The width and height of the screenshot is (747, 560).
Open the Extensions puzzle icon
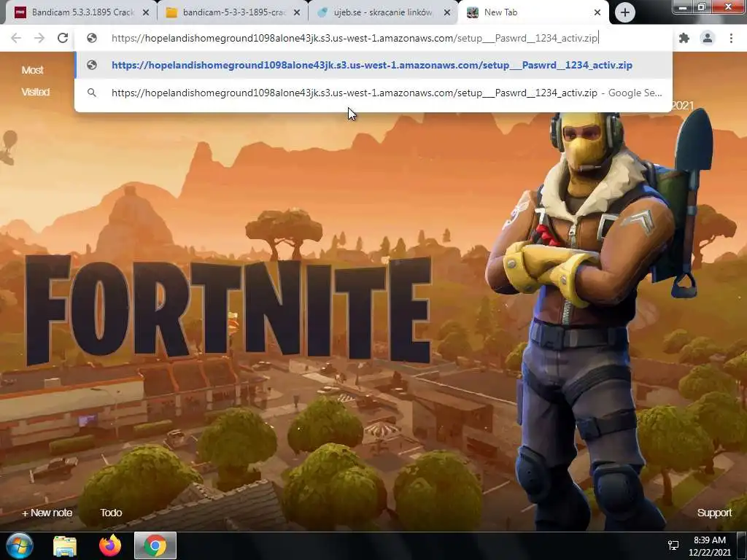coord(684,38)
